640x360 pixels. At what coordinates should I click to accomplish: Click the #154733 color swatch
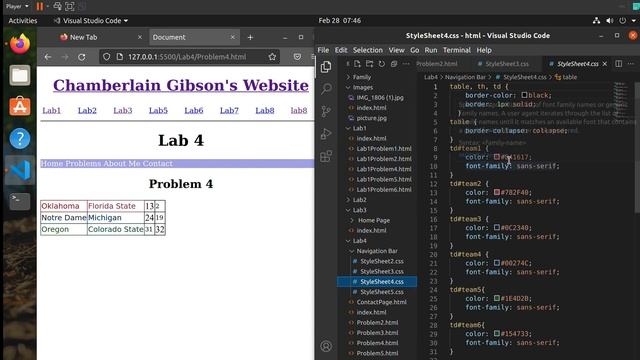point(497,333)
